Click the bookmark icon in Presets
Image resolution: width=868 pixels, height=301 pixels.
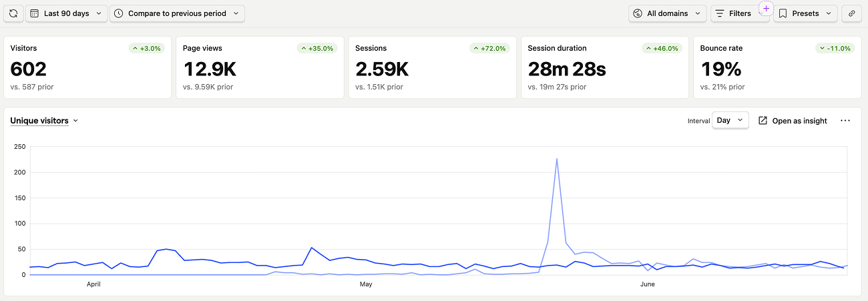pyautogui.click(x=783, y=13)
